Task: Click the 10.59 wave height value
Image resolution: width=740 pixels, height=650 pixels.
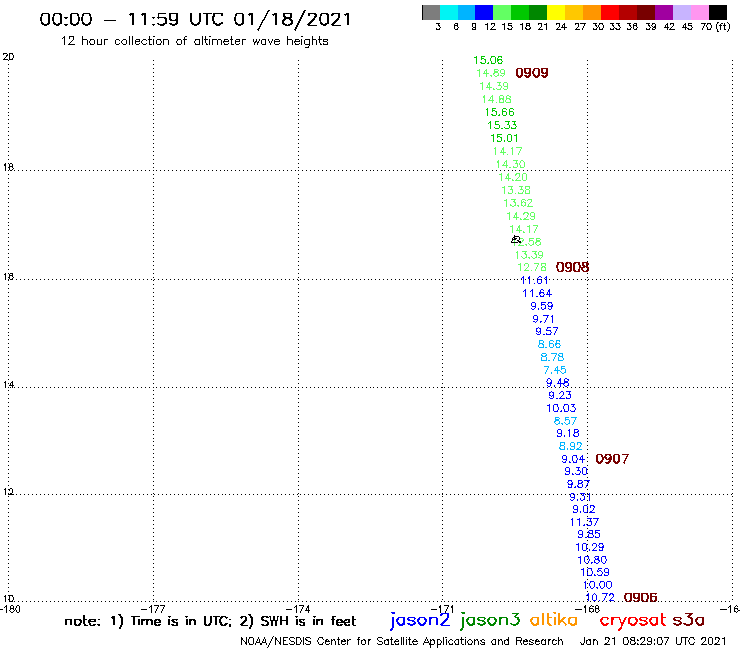Action: click(x=595, y=572)
